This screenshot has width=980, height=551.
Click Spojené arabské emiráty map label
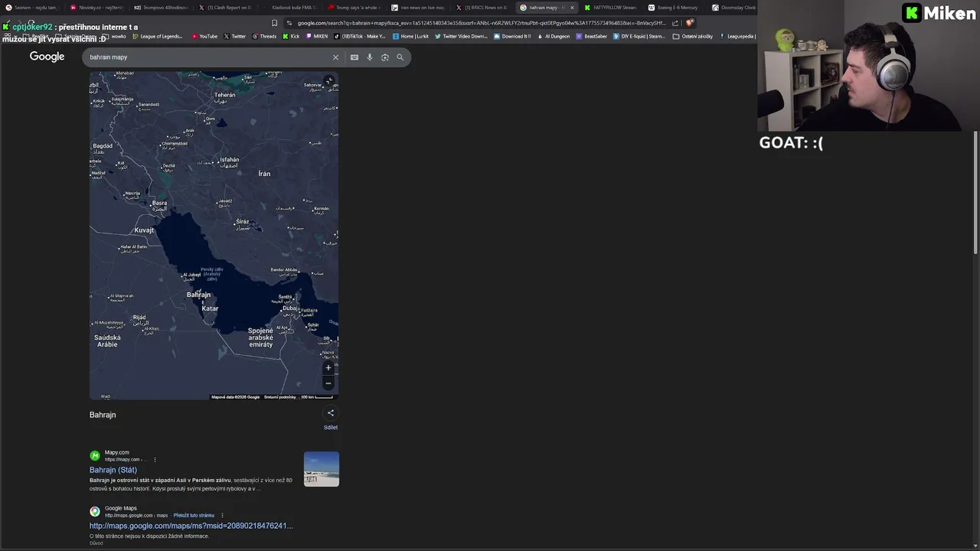click(260, 337)
